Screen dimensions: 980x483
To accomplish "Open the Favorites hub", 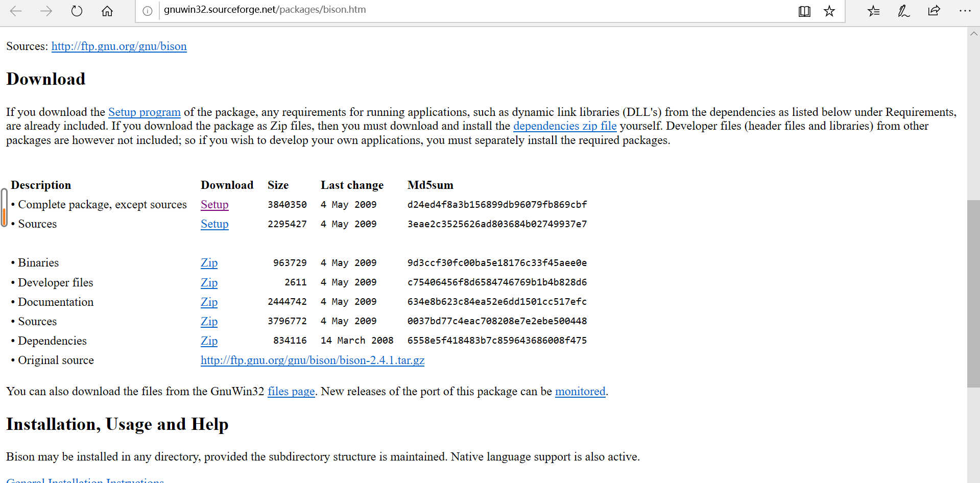I will tap(873, 11).
